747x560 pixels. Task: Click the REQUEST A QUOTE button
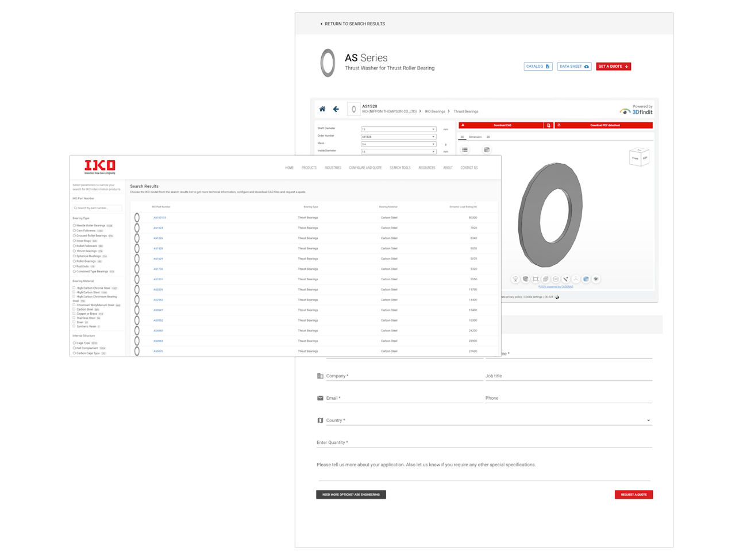click(634, 495)
